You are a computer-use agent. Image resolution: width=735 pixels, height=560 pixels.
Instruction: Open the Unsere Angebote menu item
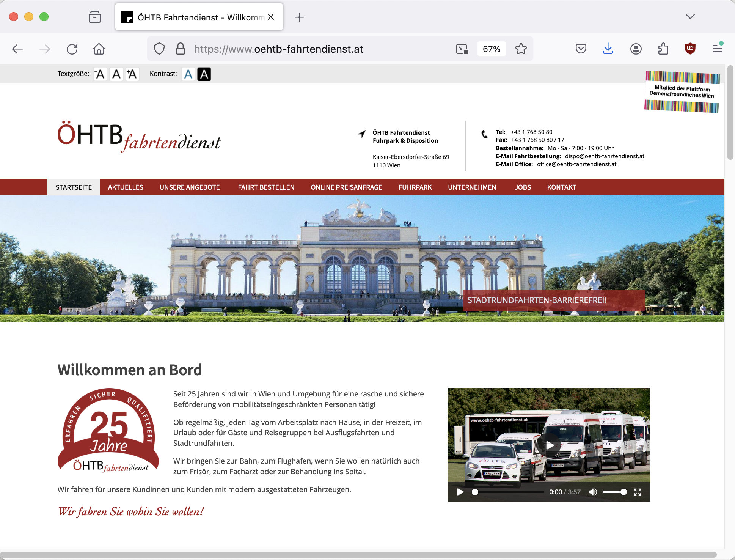point(190,187)
